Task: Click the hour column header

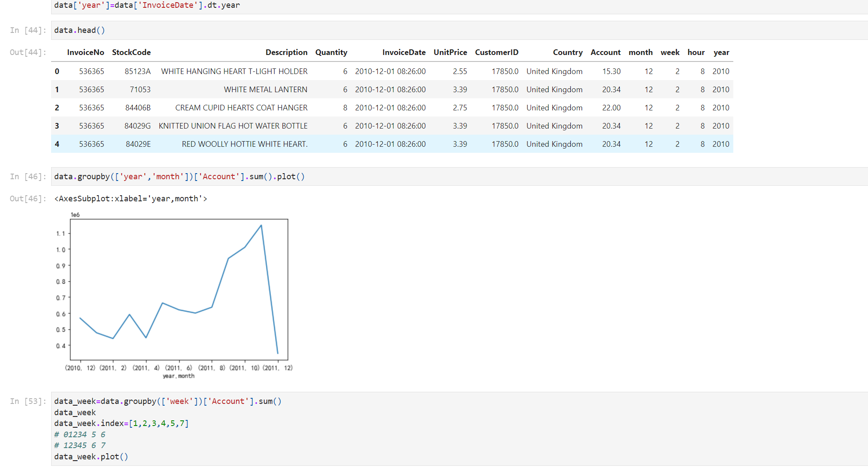Action: click(x=696, y=52)
